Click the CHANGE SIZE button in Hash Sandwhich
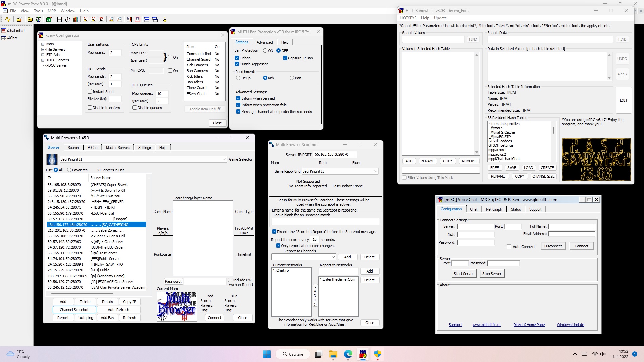Viewport: 644px width, 362px height. (543, 176)
